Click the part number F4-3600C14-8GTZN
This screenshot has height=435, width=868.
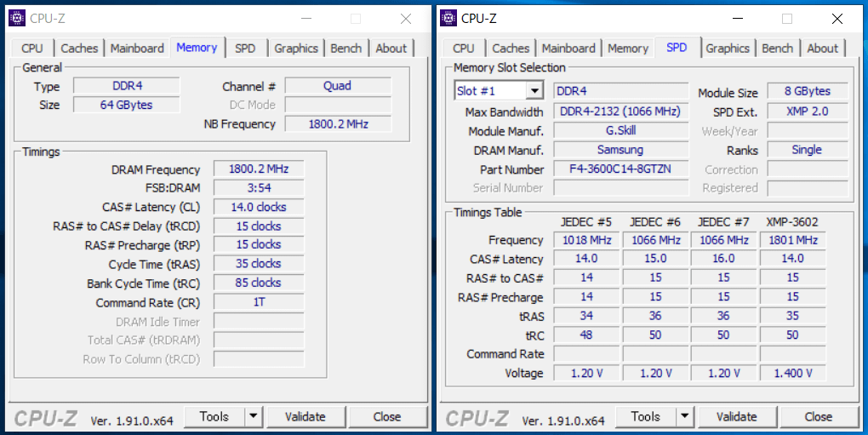tap(621, 169)
